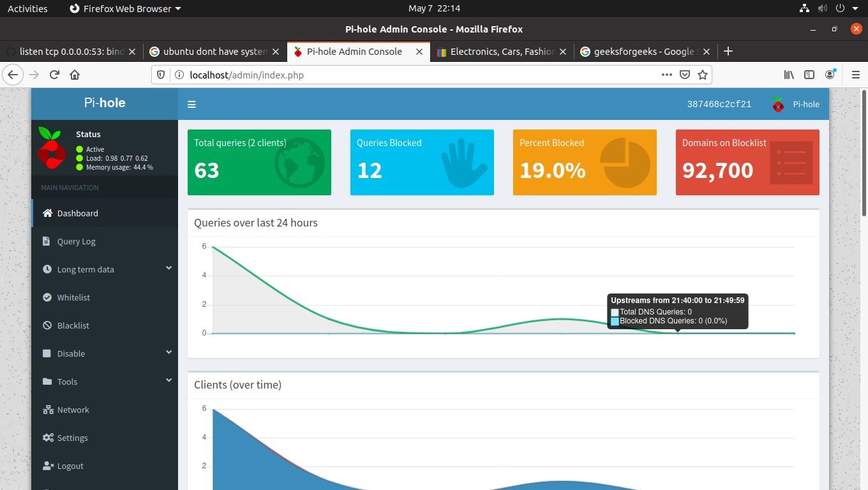
Task: Click the Blacklist ban icon
Action: (47, 325)
